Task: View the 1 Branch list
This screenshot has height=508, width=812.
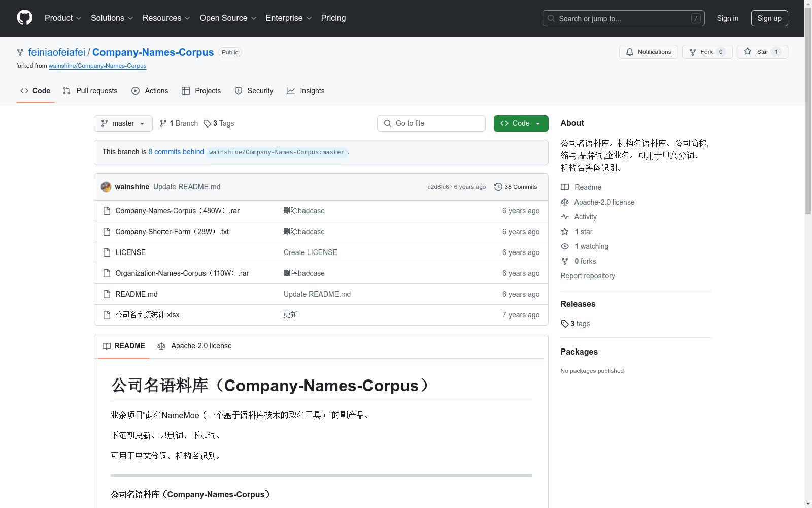Action: (x=179, y=123)
